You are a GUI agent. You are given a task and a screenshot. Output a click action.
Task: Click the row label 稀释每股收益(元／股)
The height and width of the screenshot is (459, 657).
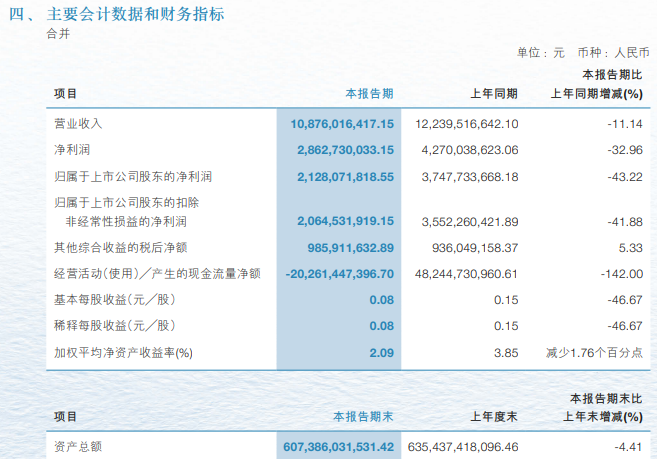(114, 326)
